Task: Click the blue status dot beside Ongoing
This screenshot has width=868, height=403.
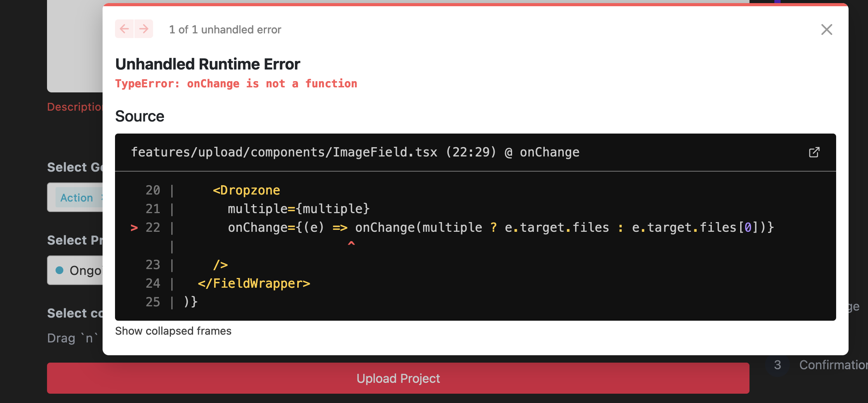Action: coord(59,271)
